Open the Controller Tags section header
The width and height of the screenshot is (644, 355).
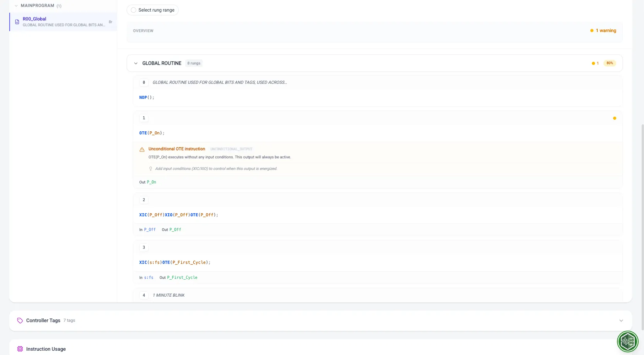pos(321,321)
